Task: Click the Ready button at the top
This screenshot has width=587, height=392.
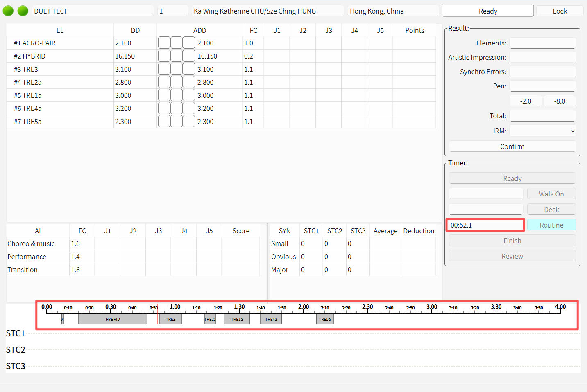Action: tap(488, 11)
